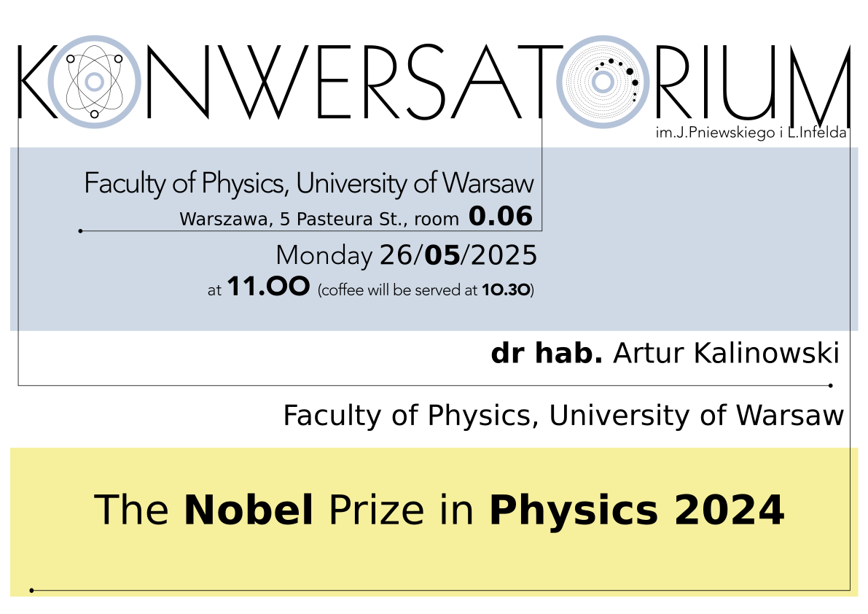868x614 pixels.
Task: Click the black dot left of the address line
Action: point(80,230)
